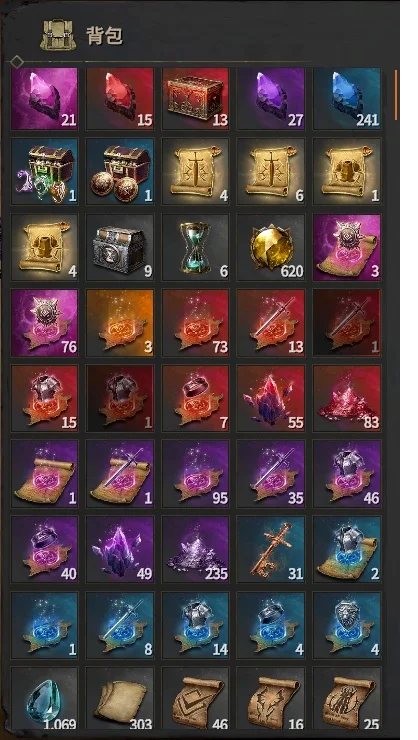Click the red dust pile with 83
The width and height of the screenshot is (418, 740).
[x=347, y=398]
